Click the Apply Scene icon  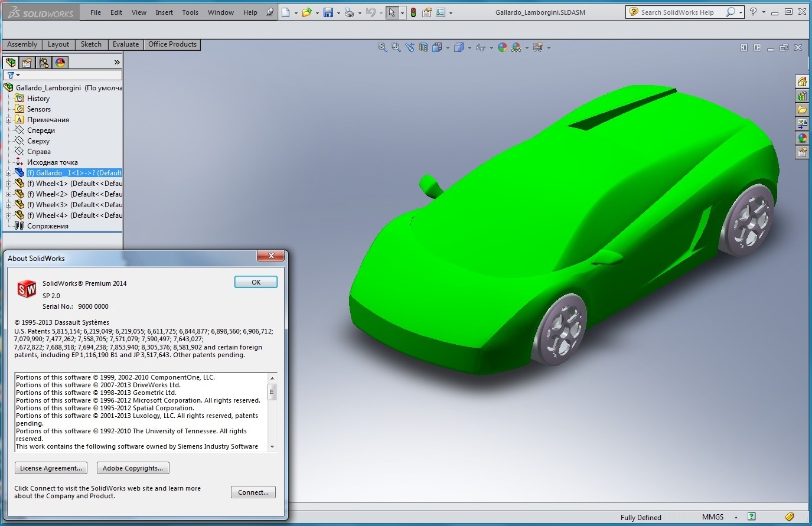(x=516, y=48)
